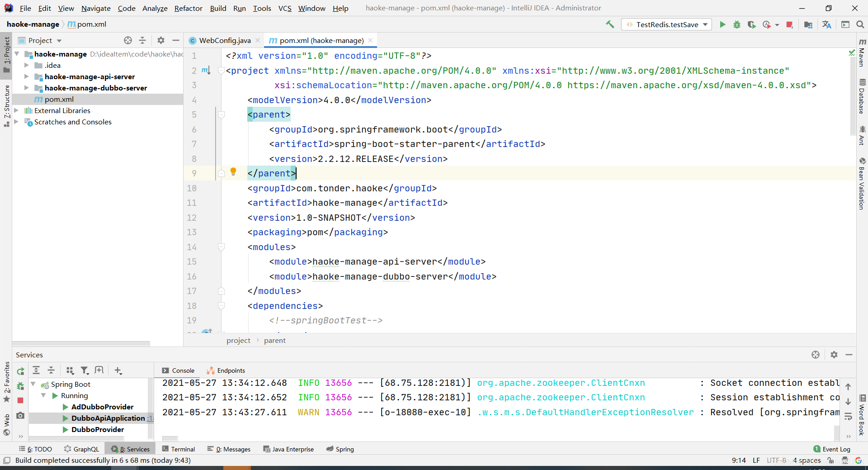The image size is (868, 470).
Task: Open the VCS menu
Action: coord(285,8)
